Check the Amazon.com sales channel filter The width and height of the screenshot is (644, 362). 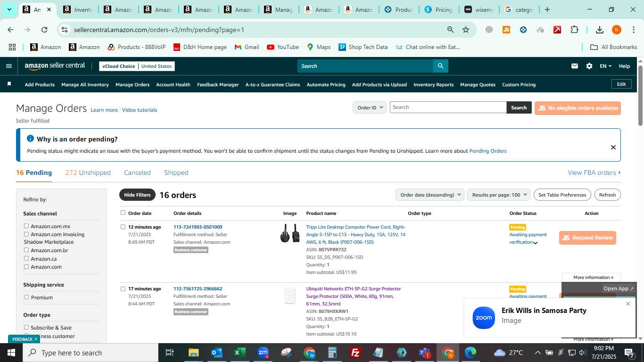click(26, 267)
